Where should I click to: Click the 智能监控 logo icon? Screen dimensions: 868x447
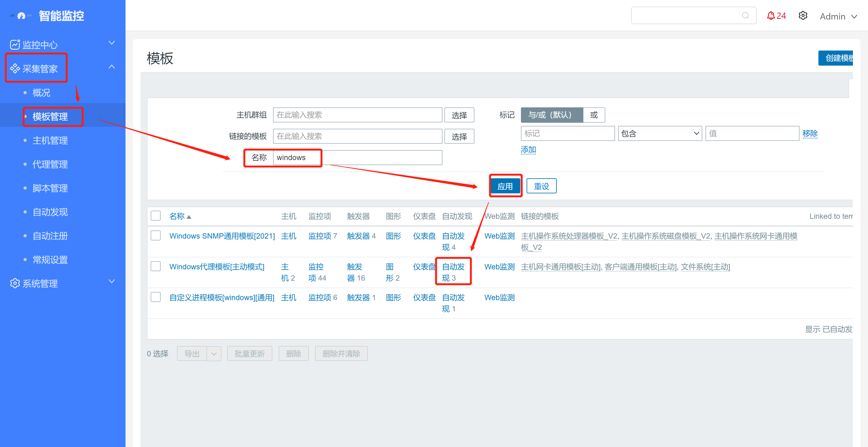[x=21, y=16]
